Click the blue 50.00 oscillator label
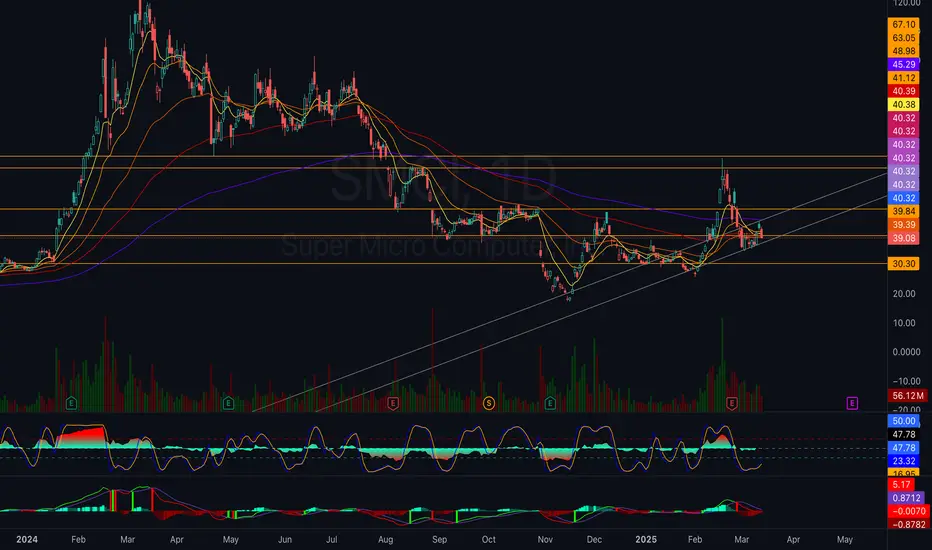932x550 pixels. click(903, 421)
